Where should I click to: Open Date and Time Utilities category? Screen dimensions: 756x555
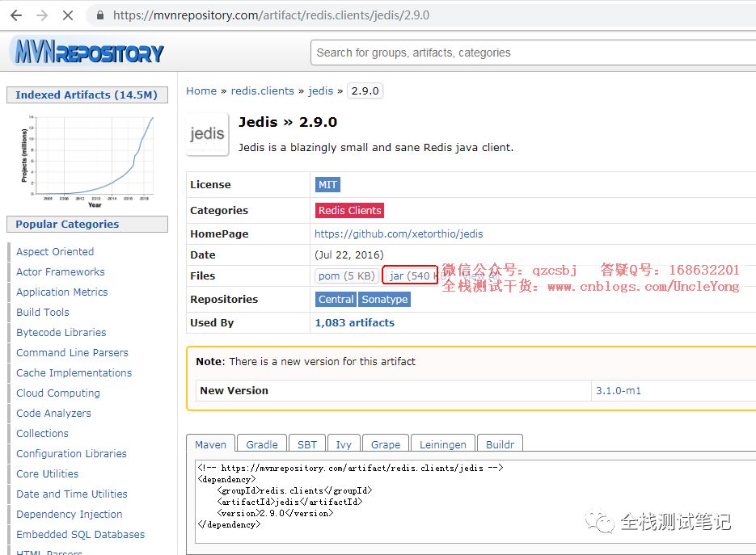click(72, 494)
